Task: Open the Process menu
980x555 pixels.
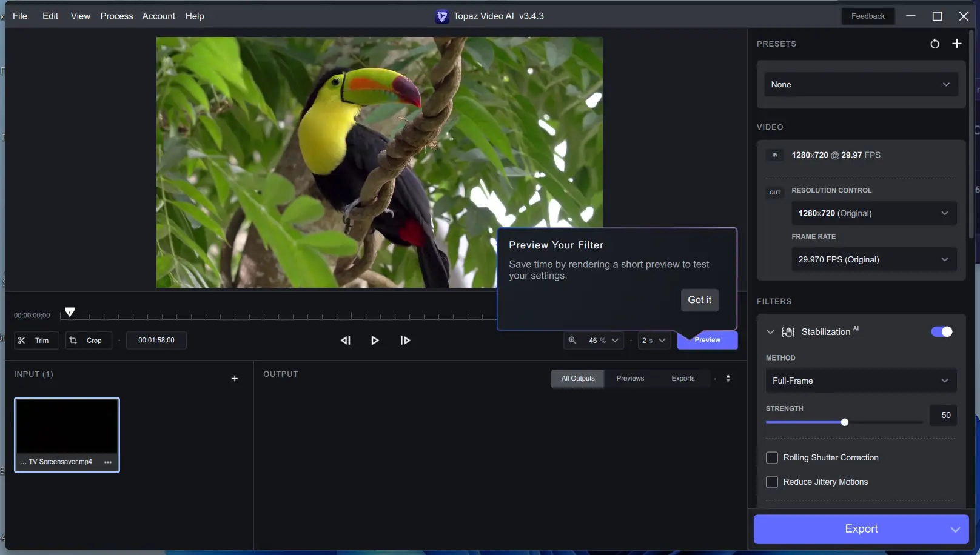Action: click(x=116, y=16)
